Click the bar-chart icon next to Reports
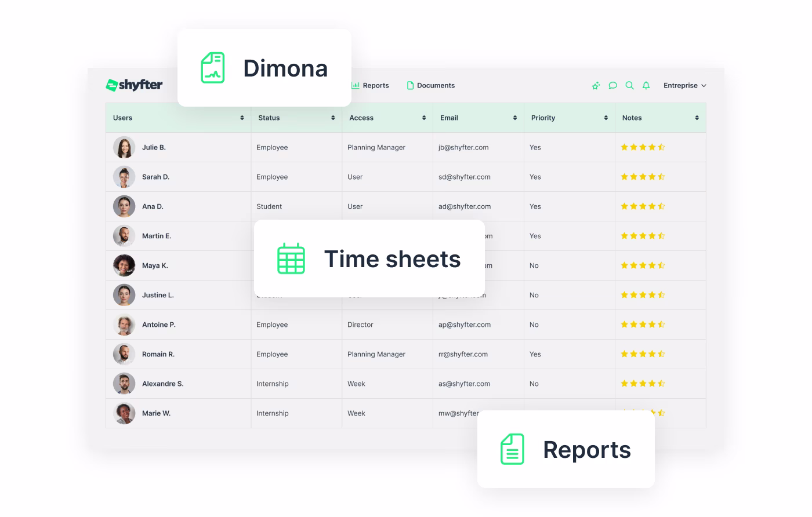 point(354,85)
